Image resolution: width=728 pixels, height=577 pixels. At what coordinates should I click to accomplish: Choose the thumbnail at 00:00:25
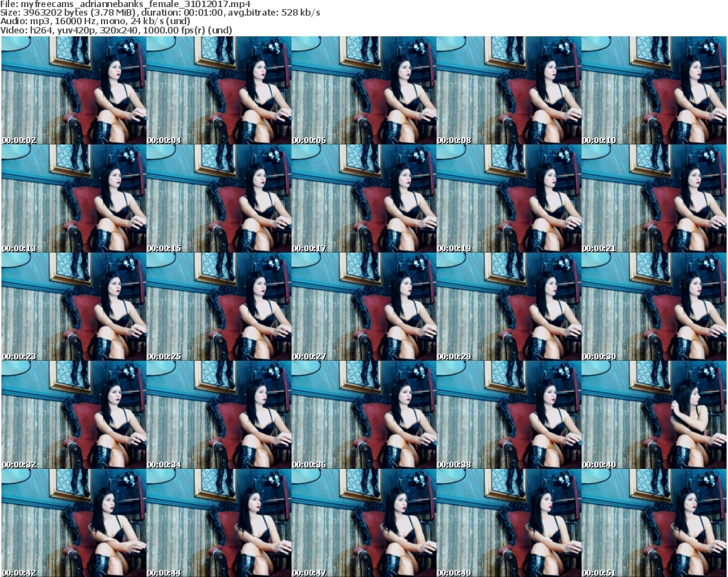tap(218, 307)
